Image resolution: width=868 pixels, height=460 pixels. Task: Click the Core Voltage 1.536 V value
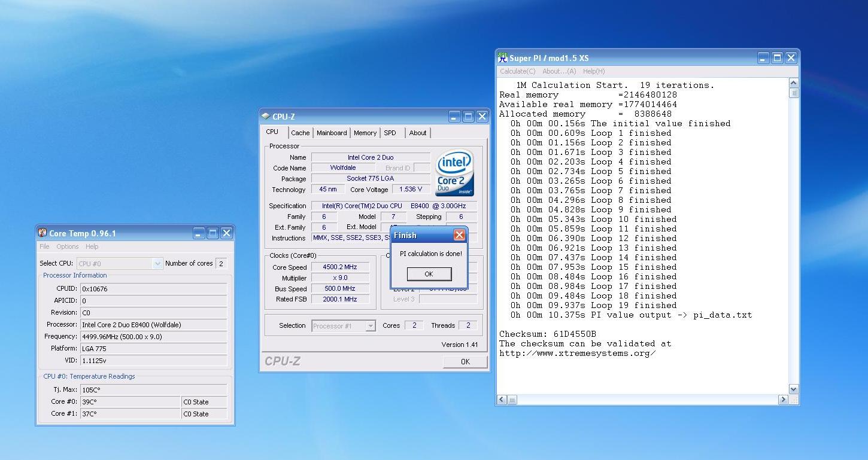click(411, 190)
